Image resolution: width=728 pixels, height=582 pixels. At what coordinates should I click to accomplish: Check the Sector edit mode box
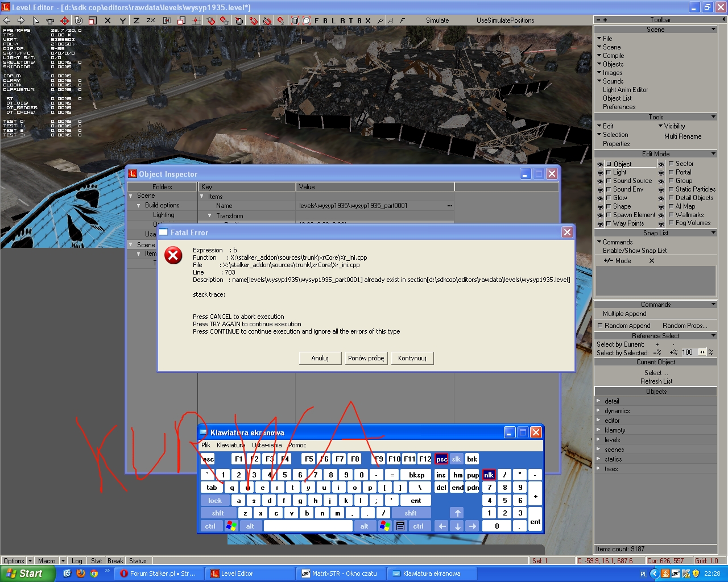pyautogui.click(x=671, y=164)
